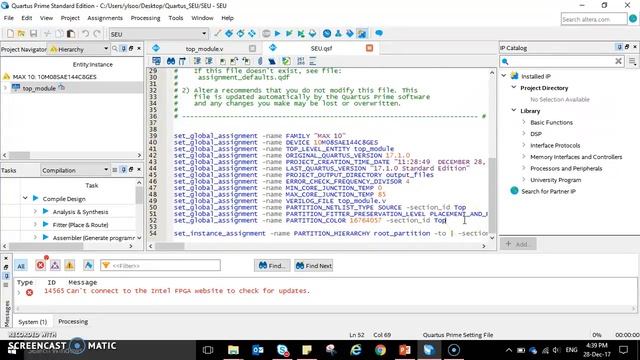
Task: Toggle the critical warning messages filter
Action: [55, 266]
